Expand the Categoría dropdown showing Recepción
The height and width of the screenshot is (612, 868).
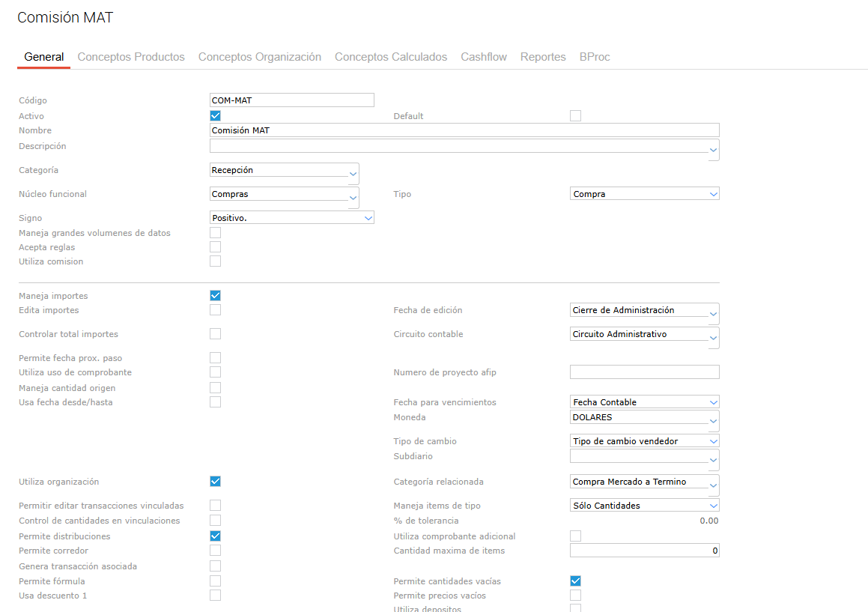coord(353,174)
